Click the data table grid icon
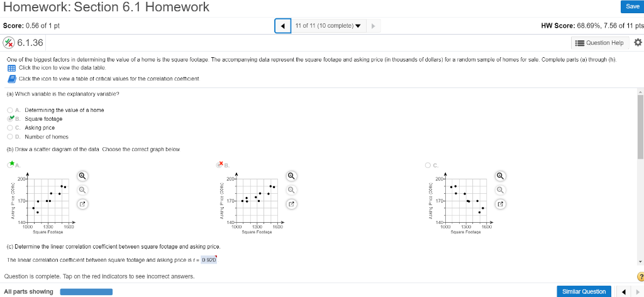644x297 pixels. (11, 68)
